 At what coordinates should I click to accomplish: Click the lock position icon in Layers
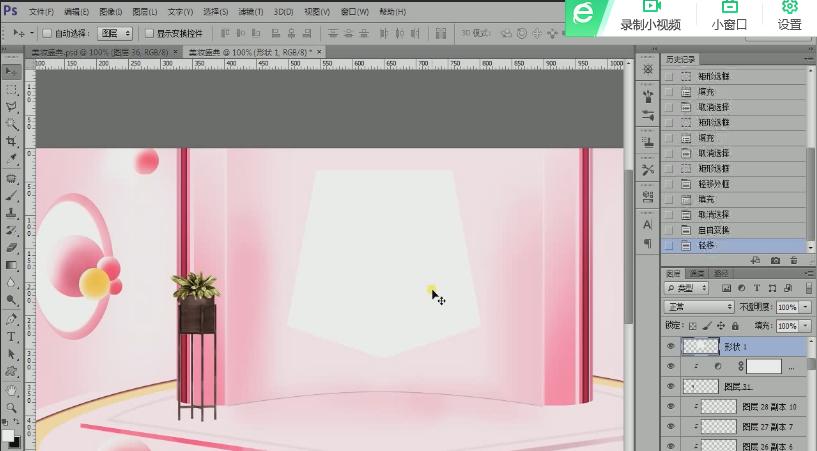point(721,326)
